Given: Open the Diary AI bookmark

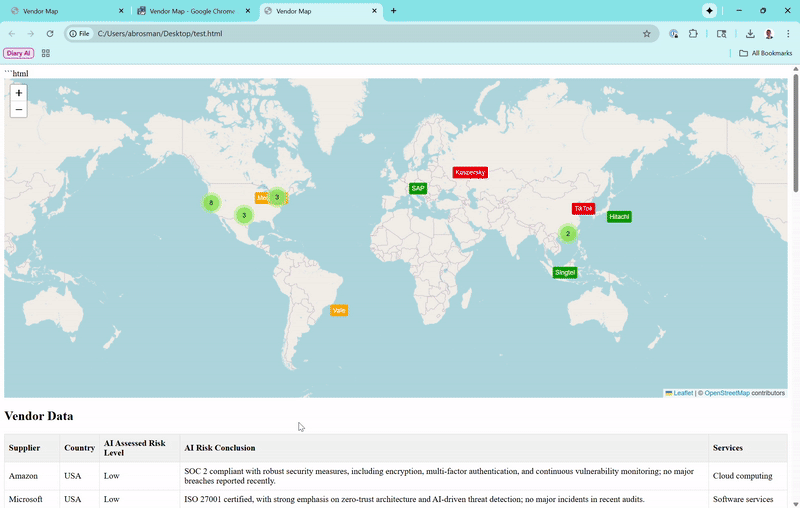Looking at the screenshot, I should pyautogui.click(x=19, y=53).
